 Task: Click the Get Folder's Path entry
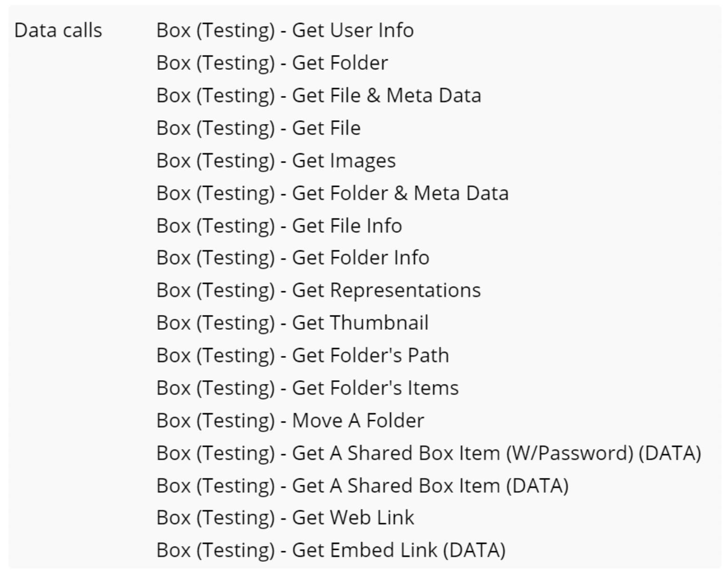(x=303, y=355)
